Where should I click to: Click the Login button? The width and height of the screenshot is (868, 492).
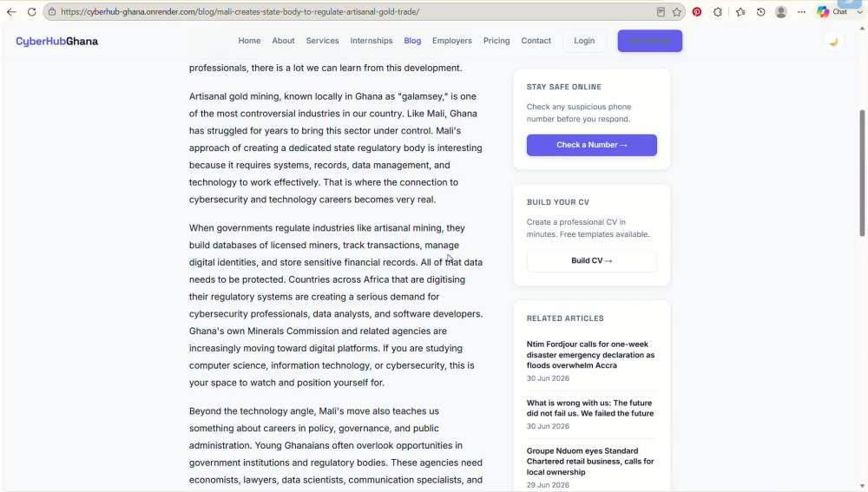click(584, 41)
